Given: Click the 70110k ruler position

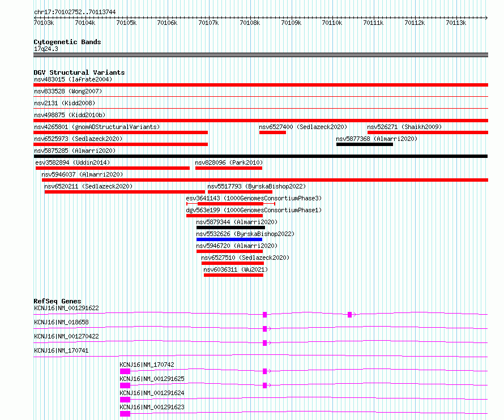Looking at the screenshot, I should click(x=332, y=23).
